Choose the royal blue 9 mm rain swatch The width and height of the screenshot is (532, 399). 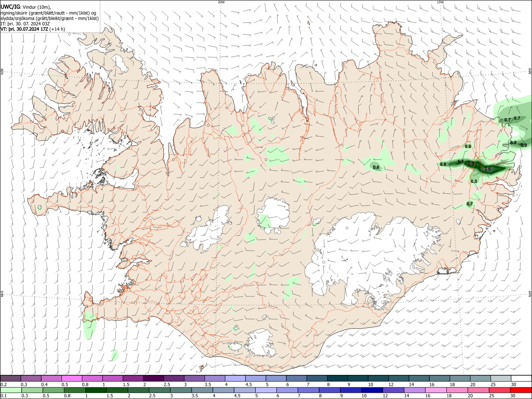pos(351,390)
